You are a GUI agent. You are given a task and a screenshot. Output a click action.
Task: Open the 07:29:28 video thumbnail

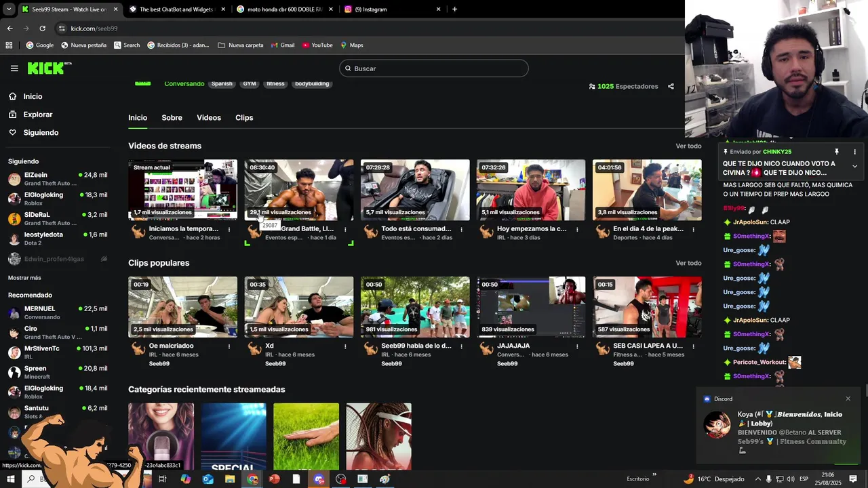[415, 190]
